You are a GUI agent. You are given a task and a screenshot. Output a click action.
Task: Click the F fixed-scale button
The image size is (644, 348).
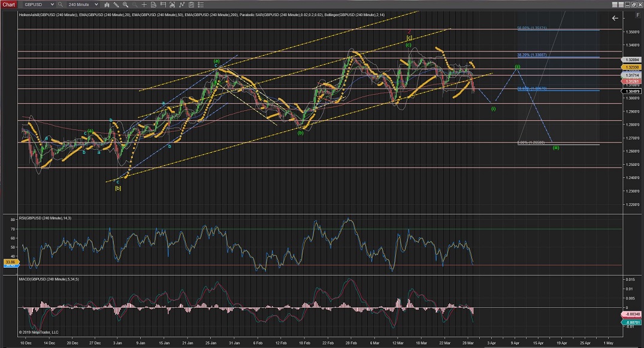coord(638,15)
